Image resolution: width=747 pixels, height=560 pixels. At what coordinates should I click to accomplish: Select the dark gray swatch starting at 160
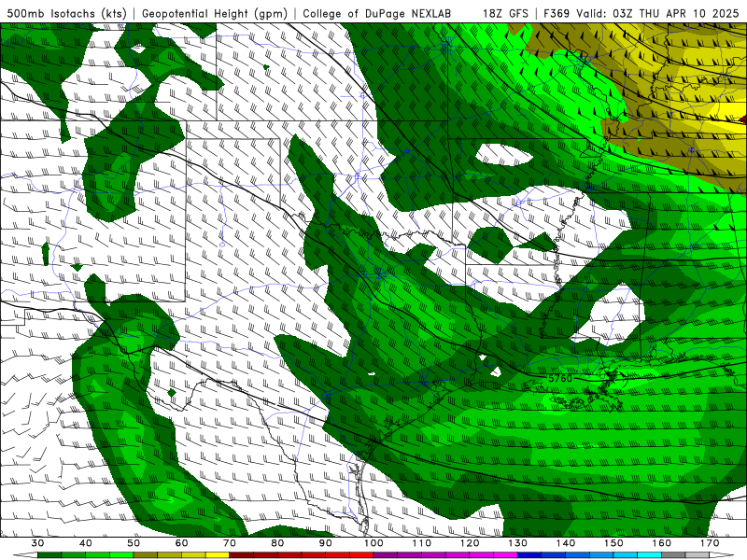673,555
